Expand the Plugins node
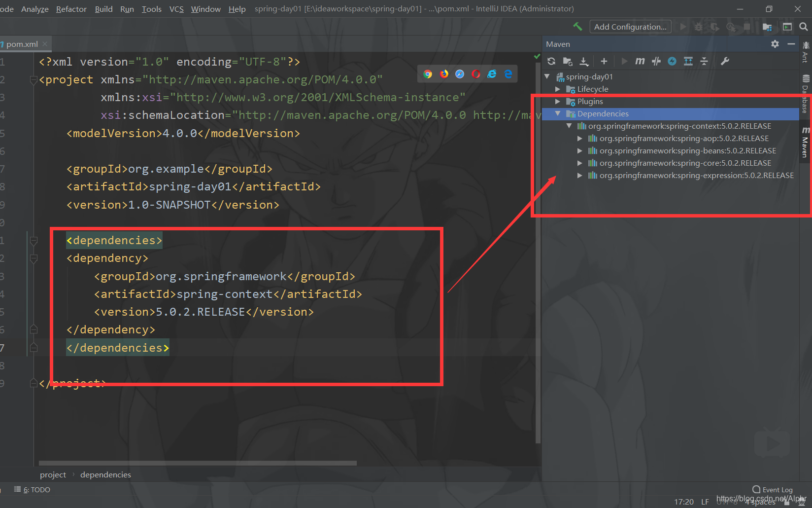 coord(558,101)
